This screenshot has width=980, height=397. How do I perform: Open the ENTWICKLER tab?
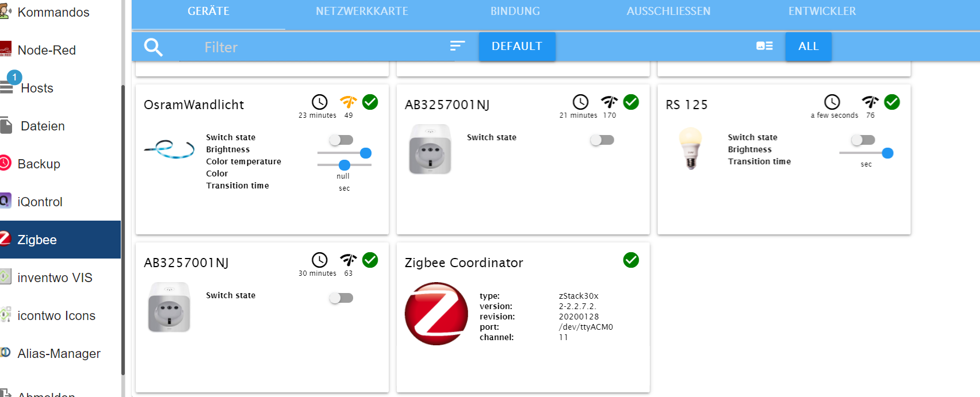(x=822, y=11)
